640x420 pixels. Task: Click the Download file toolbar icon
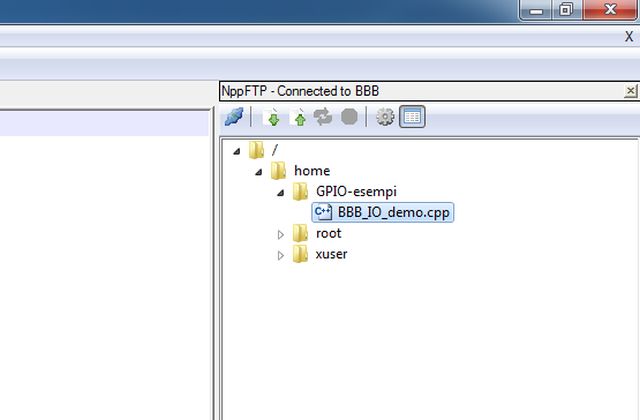click(x=273, y=117)
